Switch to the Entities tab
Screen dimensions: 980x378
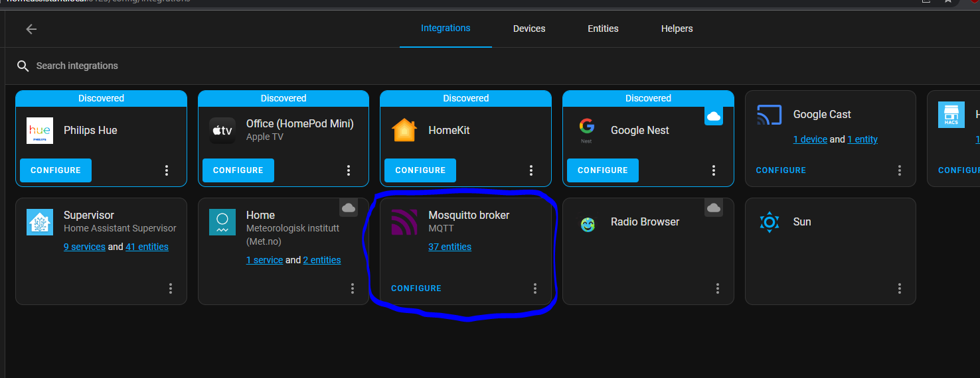coord(603,29)
